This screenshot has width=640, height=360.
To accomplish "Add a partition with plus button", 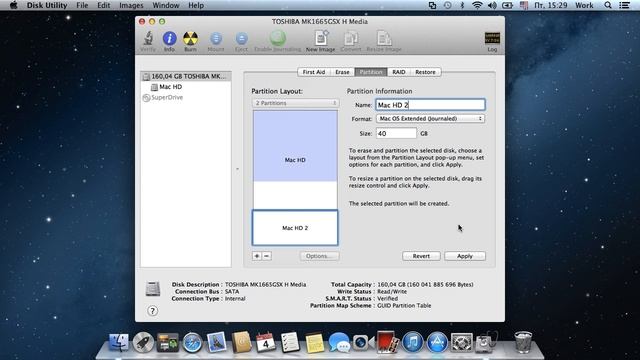I will click(257, 256).
